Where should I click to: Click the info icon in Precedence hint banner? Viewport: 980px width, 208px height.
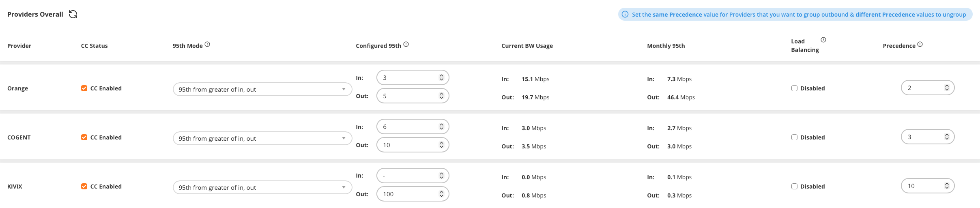coord(625,15)
